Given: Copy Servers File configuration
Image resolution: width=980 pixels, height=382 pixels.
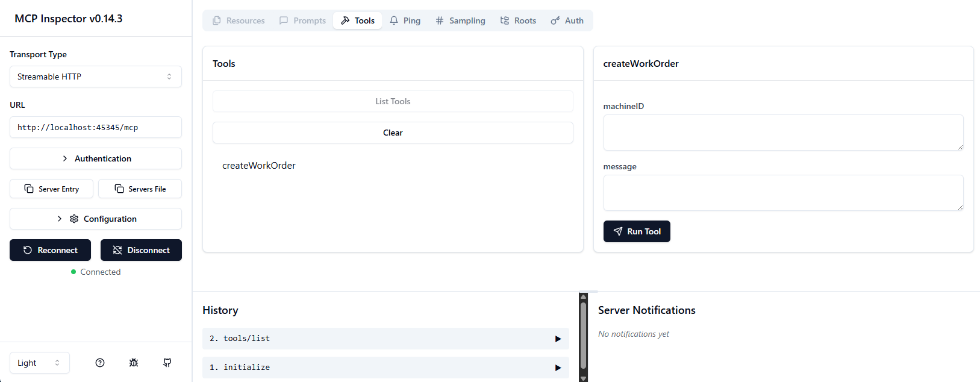Looking at the screenshot, I should [x=140, y=189].
